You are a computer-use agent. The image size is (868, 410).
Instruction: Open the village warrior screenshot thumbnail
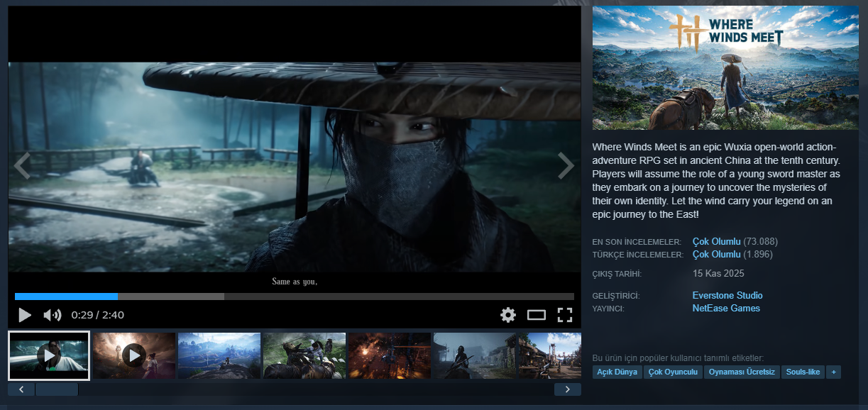click(x=475, y=355)
